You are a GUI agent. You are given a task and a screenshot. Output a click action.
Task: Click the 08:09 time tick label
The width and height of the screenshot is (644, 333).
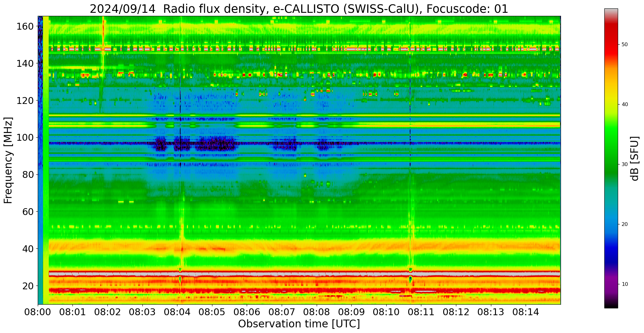tap(352, 312)
